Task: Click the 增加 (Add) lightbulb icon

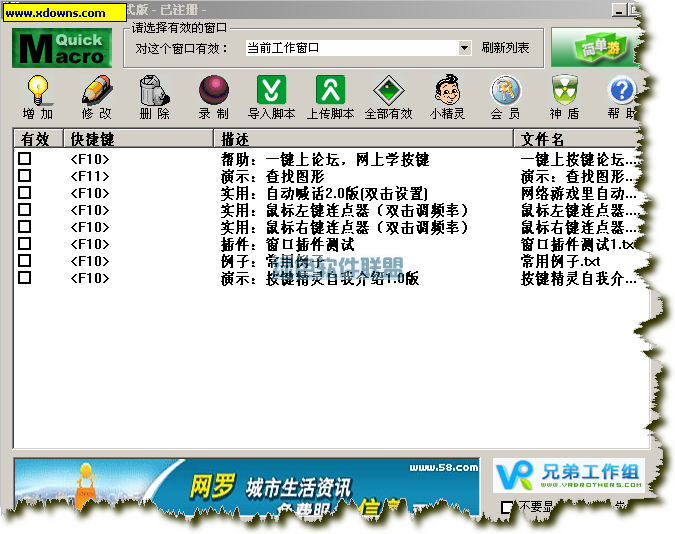Action: (38, 90)
